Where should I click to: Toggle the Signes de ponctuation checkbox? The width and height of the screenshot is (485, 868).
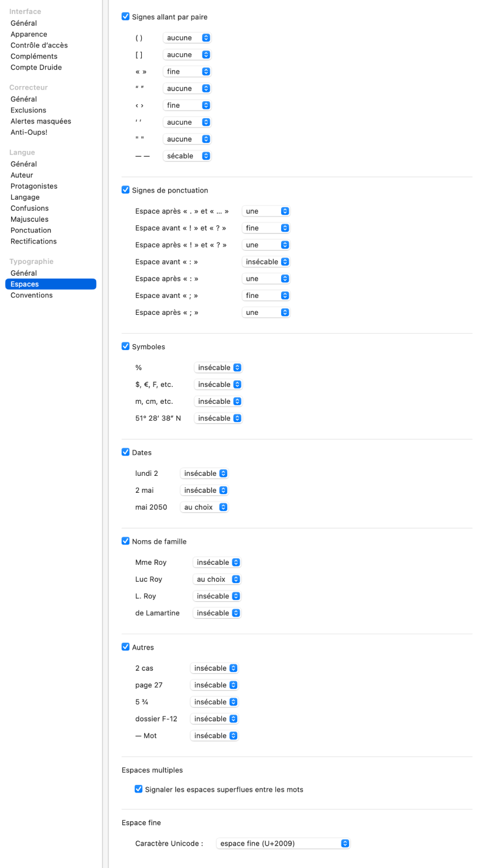tap(125, 190)
